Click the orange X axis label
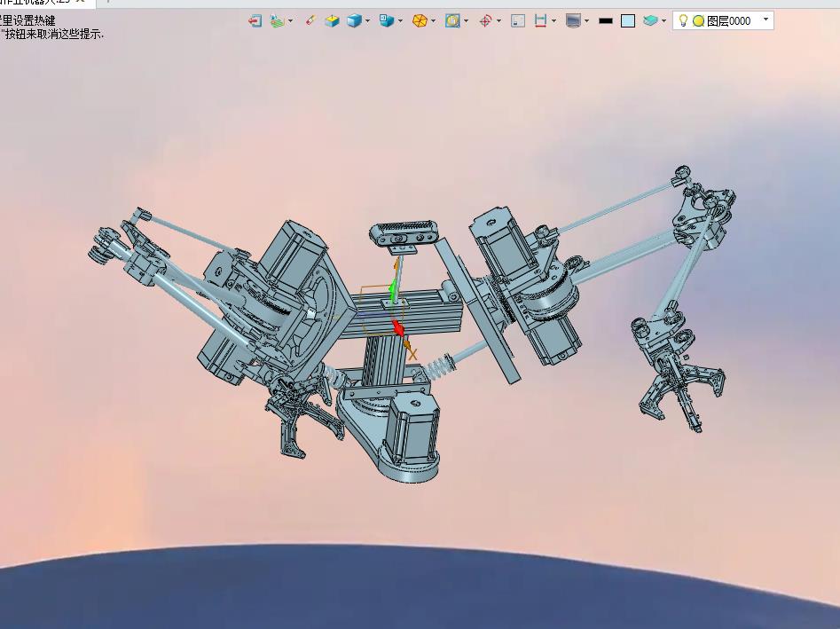Screen dimensions: 840x629 [x=412, y=354]
